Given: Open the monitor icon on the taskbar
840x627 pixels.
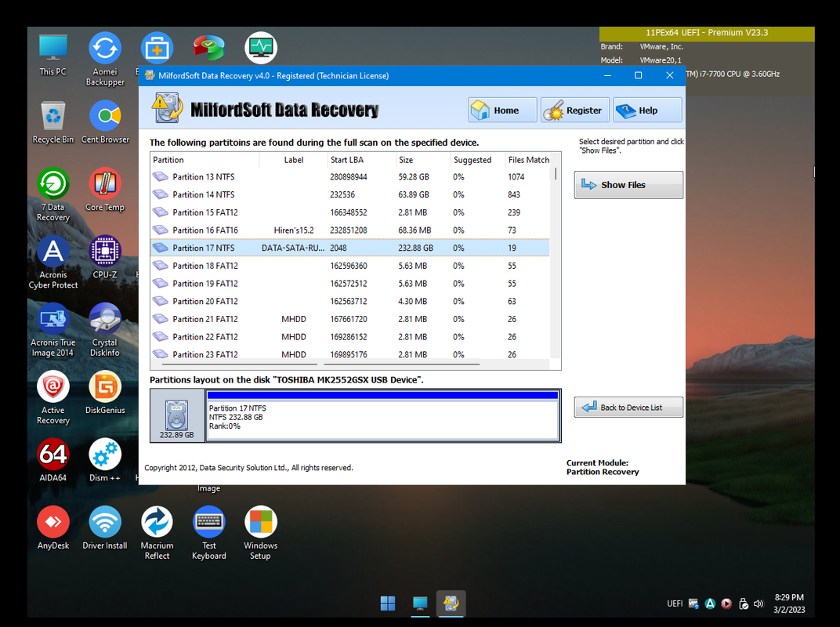Looking at the screenshot, I should click(420, 603).
